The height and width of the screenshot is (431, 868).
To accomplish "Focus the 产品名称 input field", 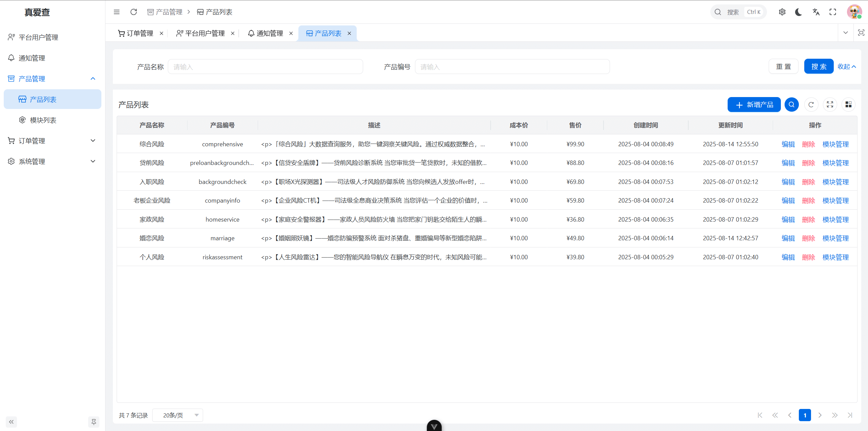I will coord(265,67).
